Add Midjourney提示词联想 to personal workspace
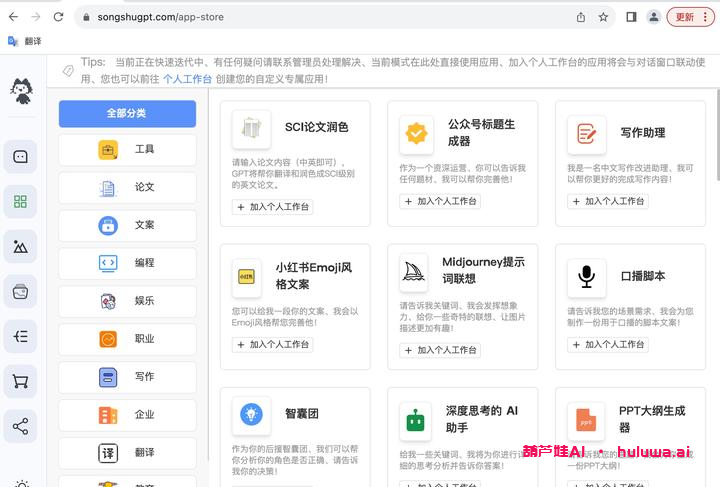Image resolution: width=720 pixels, height=487 pixels. coord(441,350)
